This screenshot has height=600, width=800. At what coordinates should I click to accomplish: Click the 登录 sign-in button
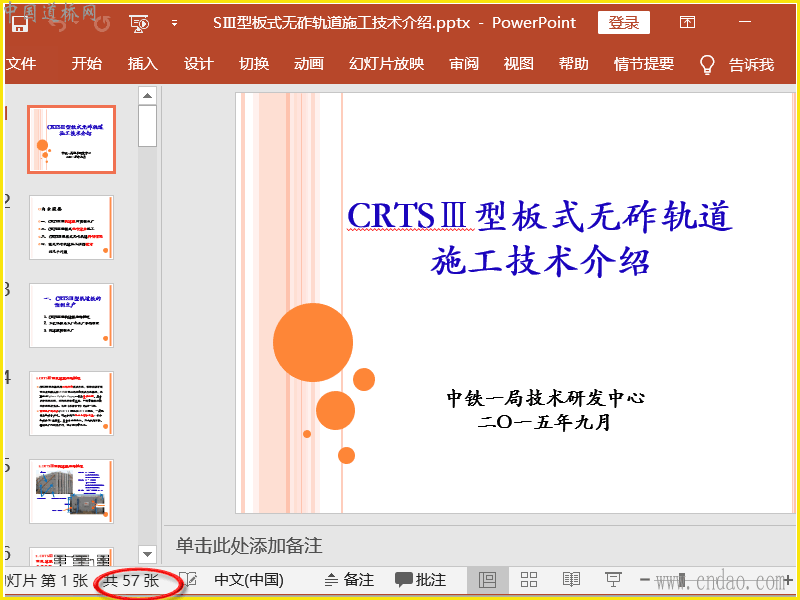point(623,22)
